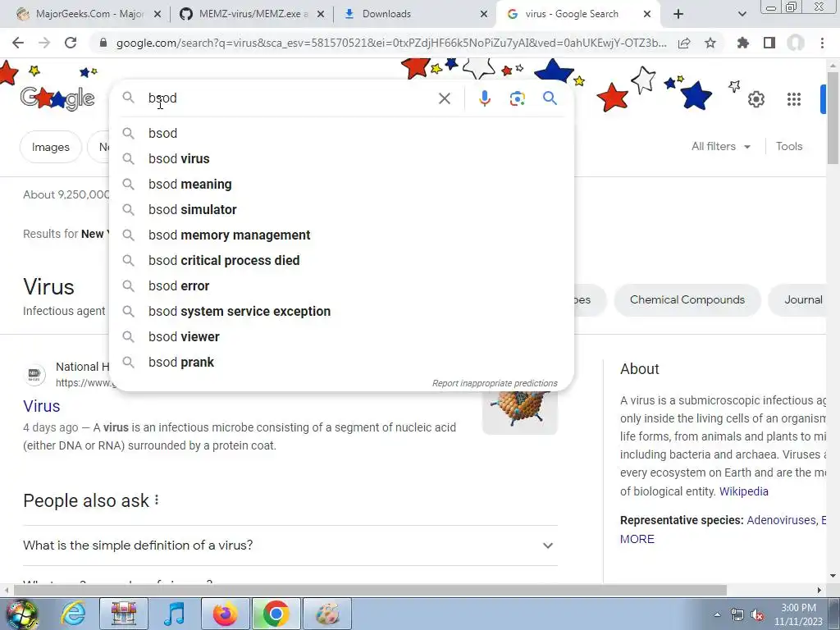Close the Downloads tab
Screen dimensions: 840x630
[484, 14]
